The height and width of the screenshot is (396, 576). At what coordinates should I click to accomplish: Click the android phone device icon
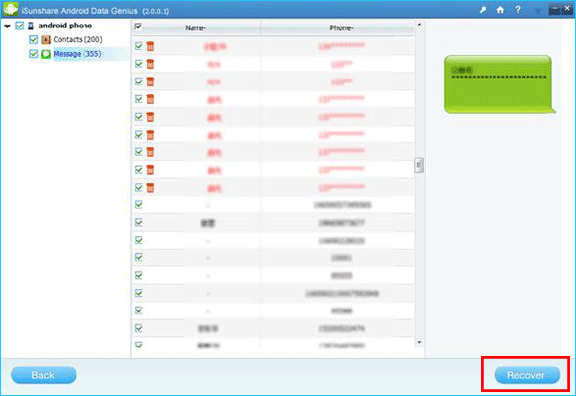(x=31, y=25)
